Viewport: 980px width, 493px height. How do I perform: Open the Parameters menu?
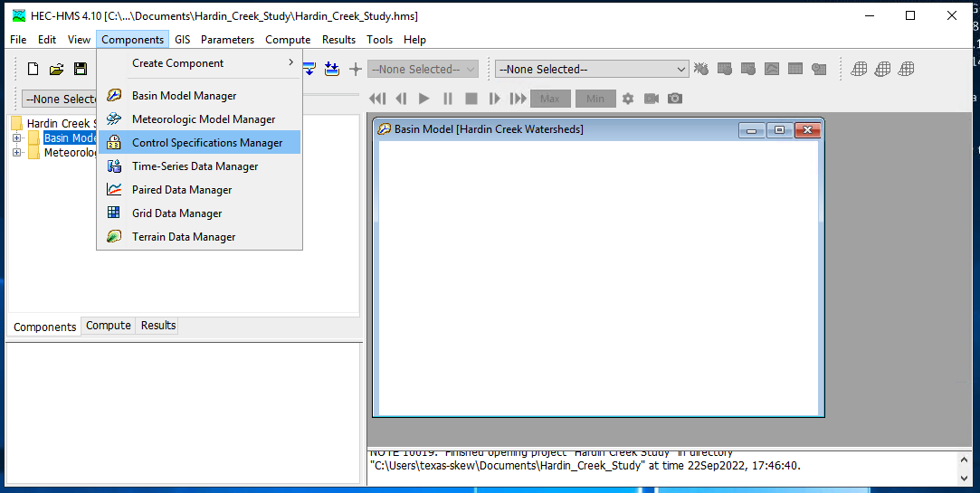227,40
